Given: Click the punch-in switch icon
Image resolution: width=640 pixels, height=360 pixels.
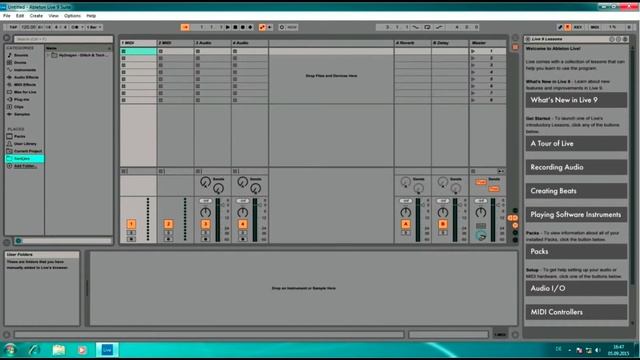Looking at the screenshot, I should pos(416,27).
